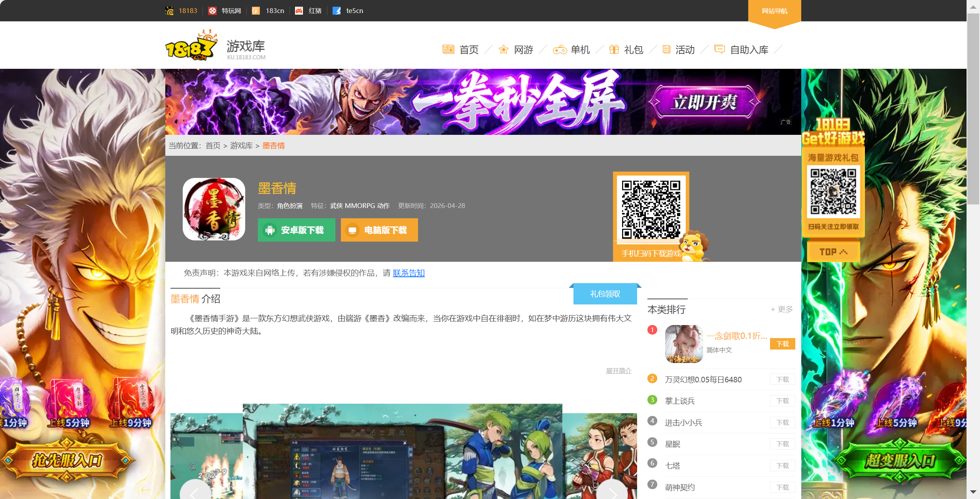Image resolution: width=980 pixels, height=499 pixels.
Task: Click the 墨香情 game icon
Action: coord(214,209)
